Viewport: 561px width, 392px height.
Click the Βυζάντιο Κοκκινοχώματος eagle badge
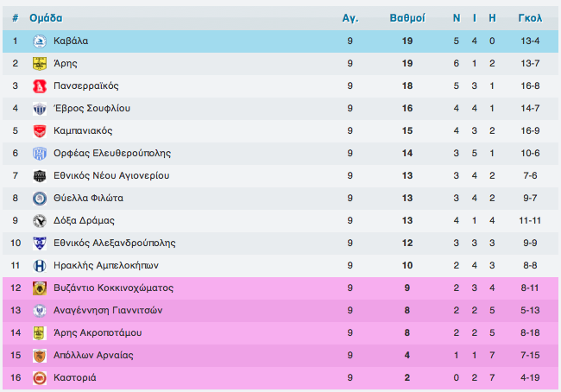40,288
